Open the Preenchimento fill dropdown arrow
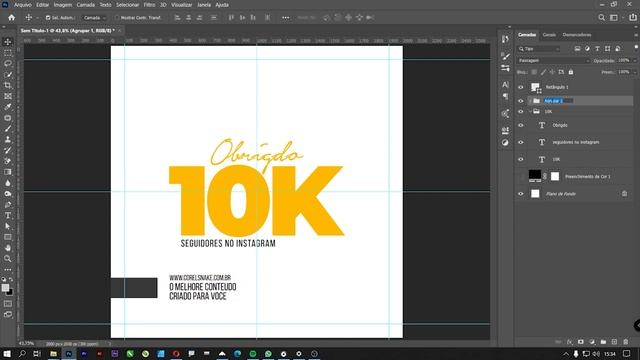Screen dimensions: 640x360 [634, 72]
